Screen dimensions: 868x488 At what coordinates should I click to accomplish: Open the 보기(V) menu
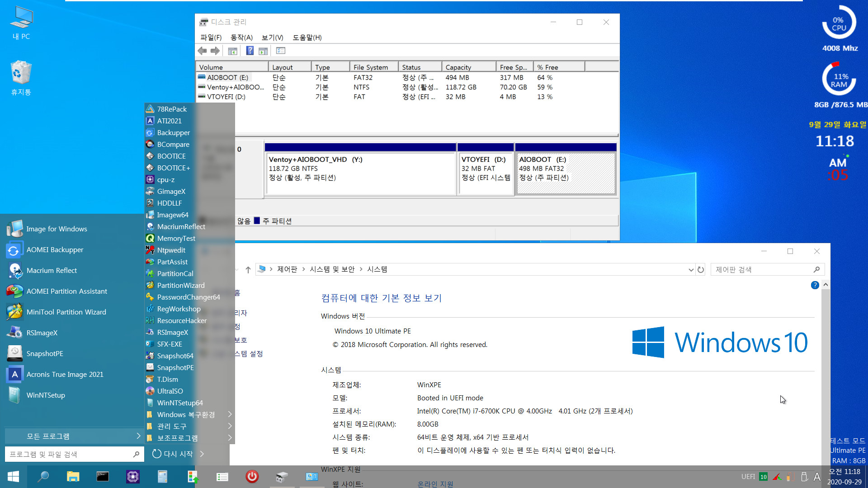[272, 38]
